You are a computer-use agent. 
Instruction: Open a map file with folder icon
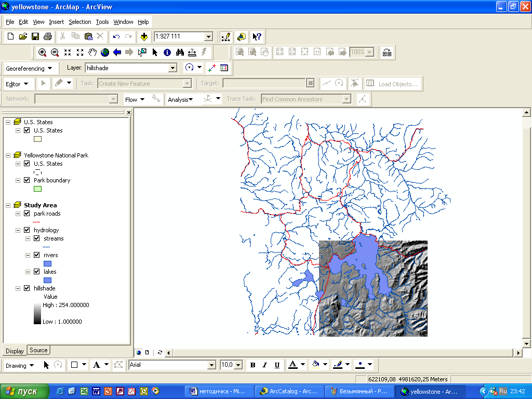23,36
